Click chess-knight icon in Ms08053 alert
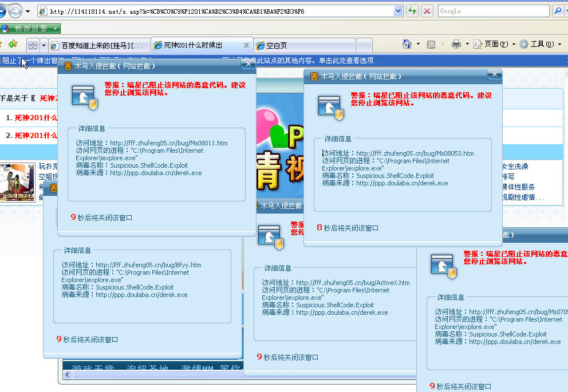 331,108
